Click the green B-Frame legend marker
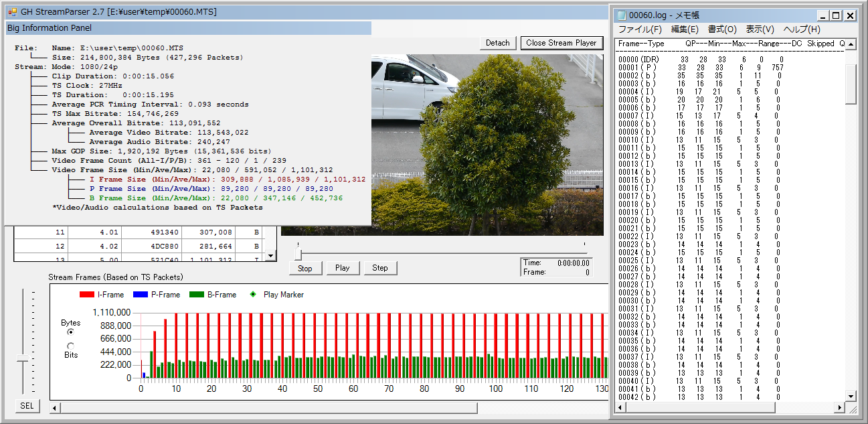Image resolution: width=868 pixels, height=424 pixels. 196,295
